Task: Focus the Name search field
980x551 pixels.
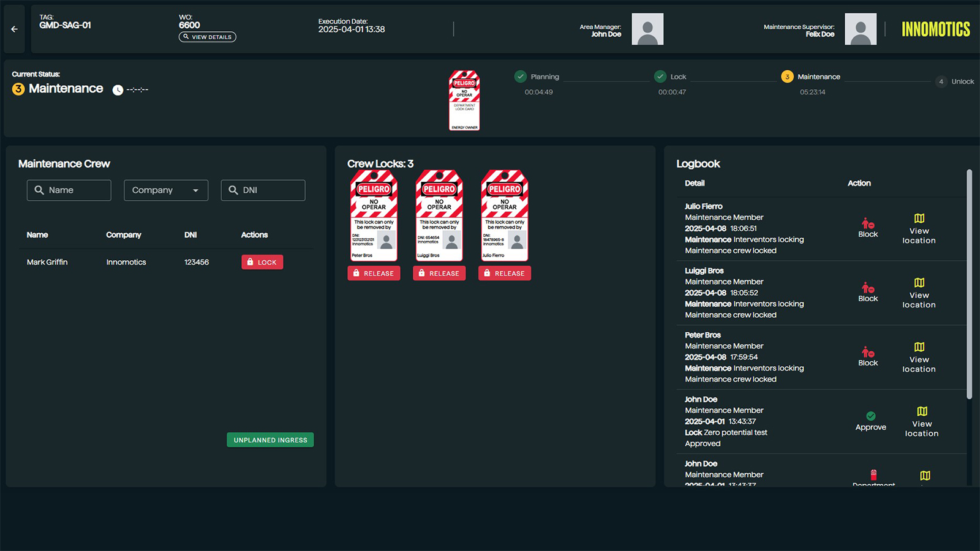Action: click(x=69, y=190)
